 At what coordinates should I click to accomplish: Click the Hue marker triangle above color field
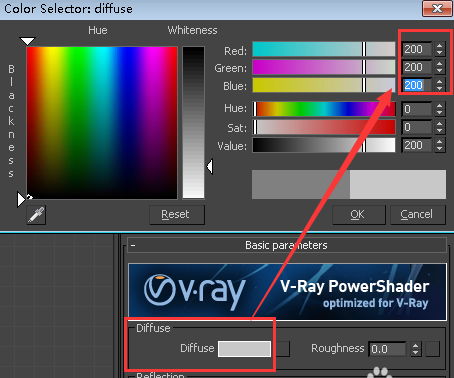pyautogui.click(x=27, y=41)
